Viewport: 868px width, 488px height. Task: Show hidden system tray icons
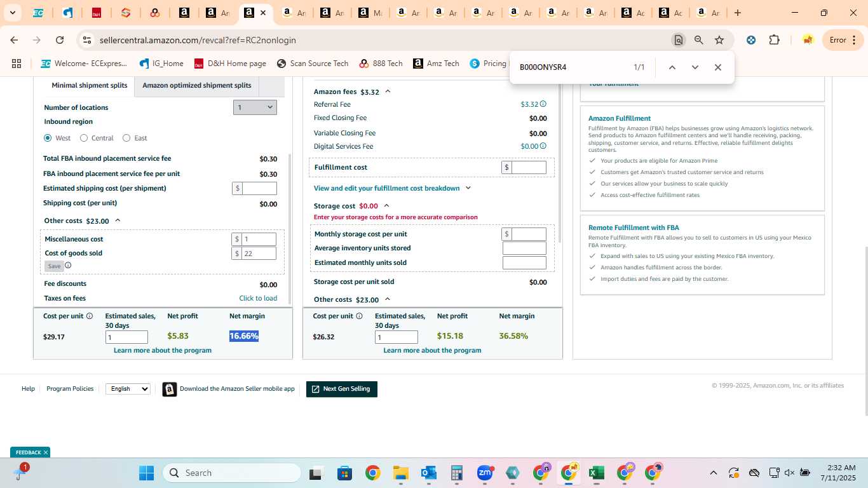pyautogui.click(x=713, y=473)
